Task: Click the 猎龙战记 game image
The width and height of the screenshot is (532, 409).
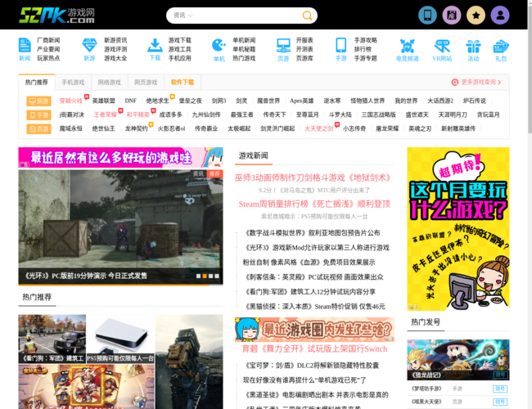Action: (x=458, y=360)
